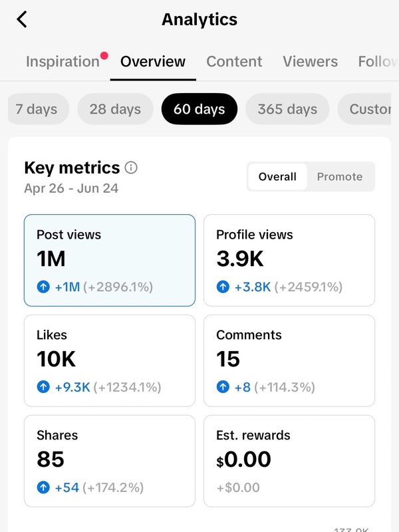Tap the Post views up-arrow icon

43,287
